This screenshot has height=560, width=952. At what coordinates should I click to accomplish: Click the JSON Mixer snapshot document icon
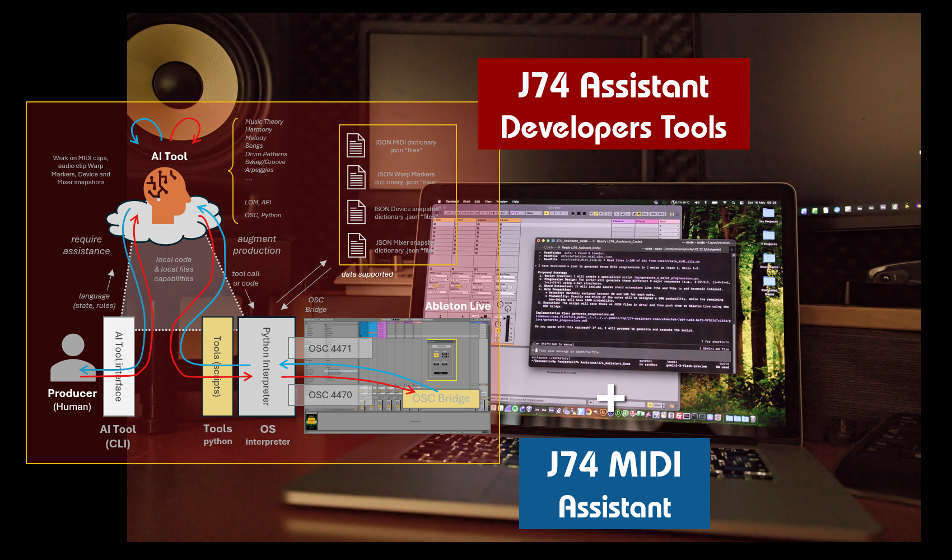click(356, 245)
